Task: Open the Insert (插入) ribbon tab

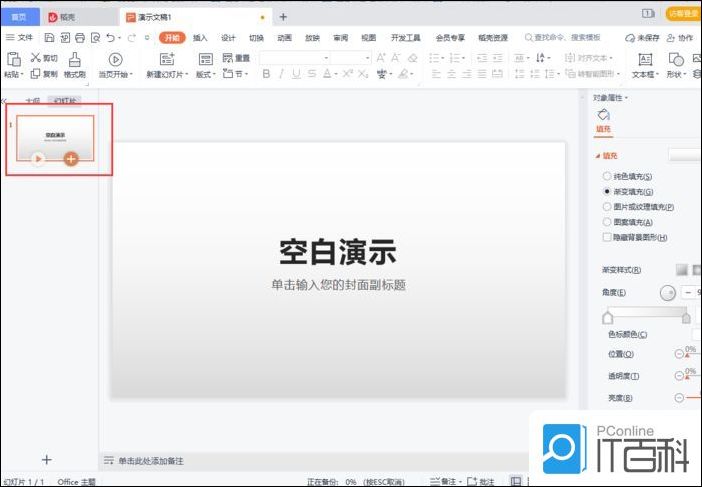Action: click(x=201, y=37)
